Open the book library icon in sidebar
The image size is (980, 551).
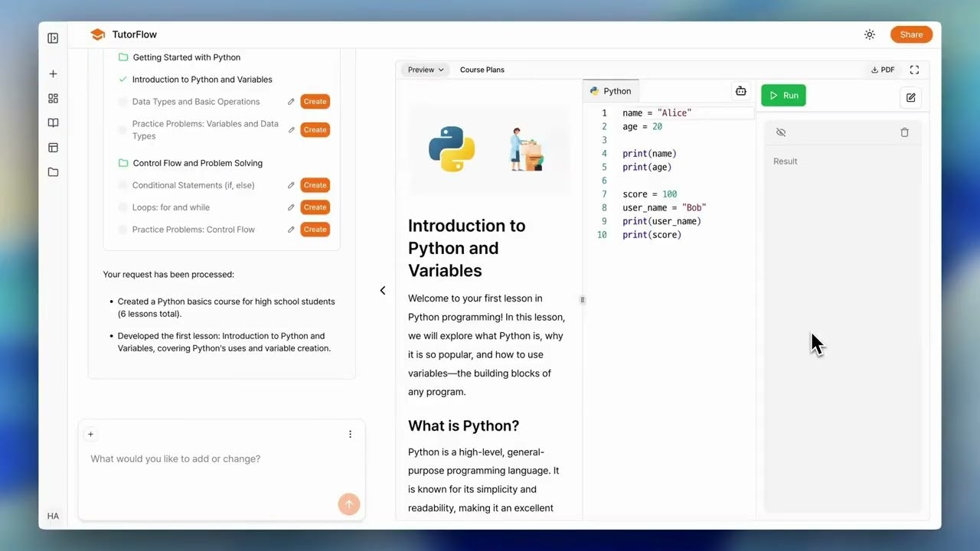pos(53,123)
